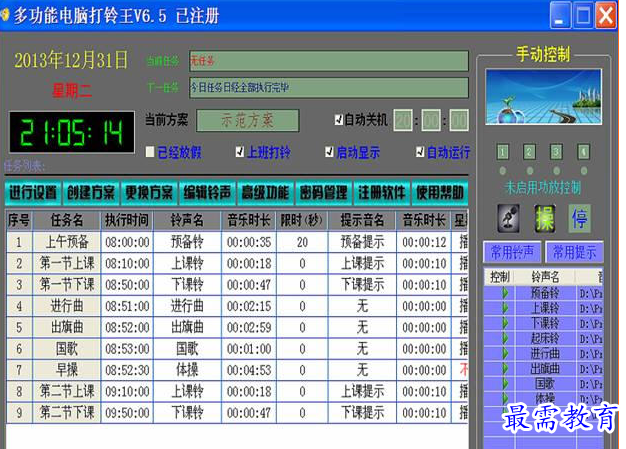626x449 pixels.
Task: Disable the 自动关机 checkbox
Action: [339, 119]
